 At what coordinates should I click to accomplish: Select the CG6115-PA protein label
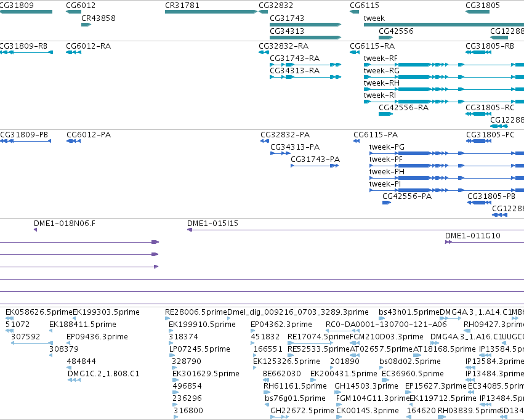point(376,135)
